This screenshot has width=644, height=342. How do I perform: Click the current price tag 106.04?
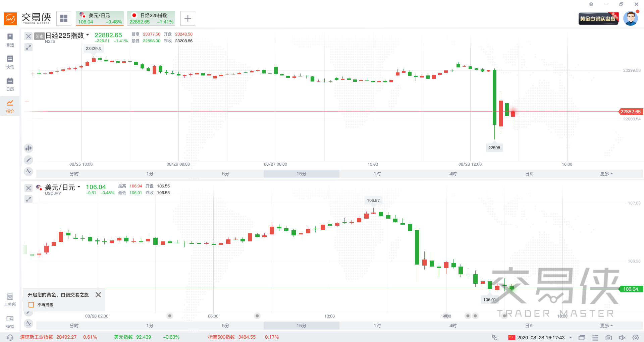tap(631, 289)
